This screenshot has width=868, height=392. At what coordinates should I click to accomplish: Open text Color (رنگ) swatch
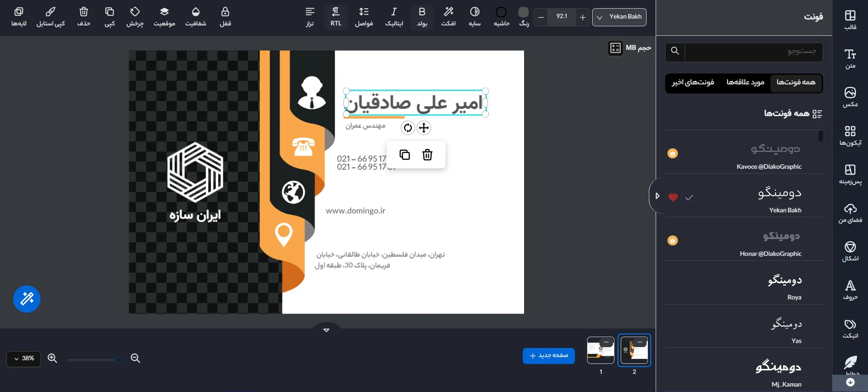click(524, 17)
